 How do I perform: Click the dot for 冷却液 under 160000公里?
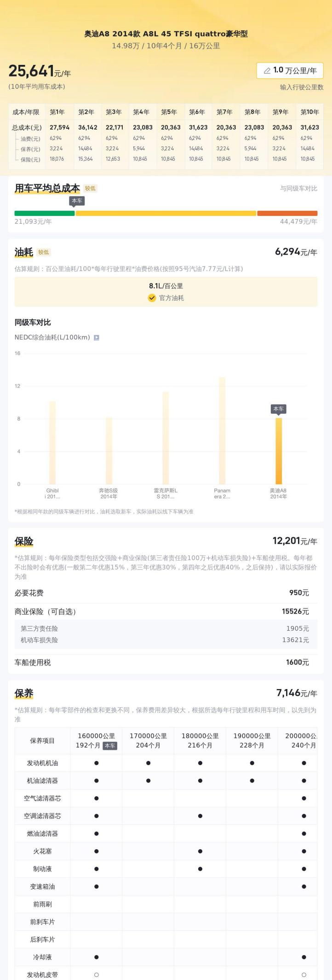96,957
